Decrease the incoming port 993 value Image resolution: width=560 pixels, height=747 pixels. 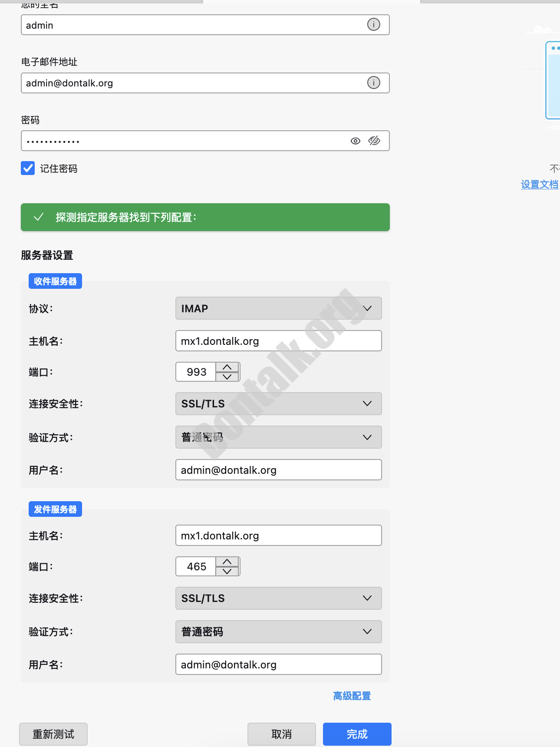tap(227, 377)
